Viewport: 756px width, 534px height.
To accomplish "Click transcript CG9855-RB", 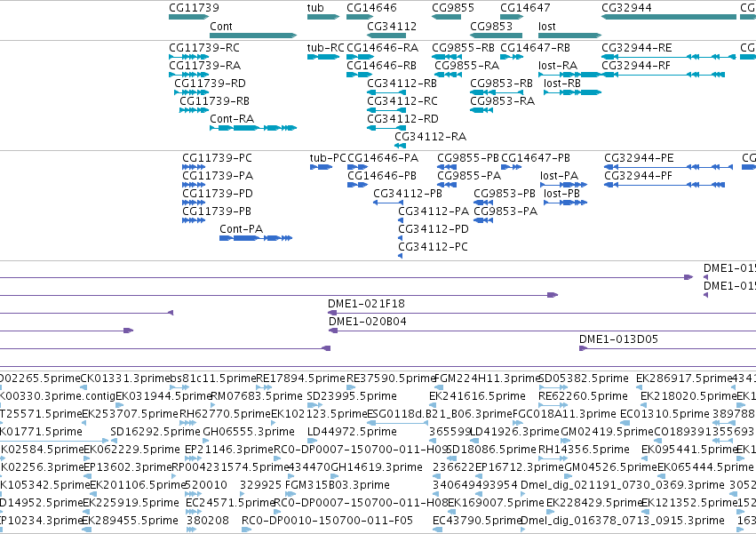I will [x=447, y=57].
